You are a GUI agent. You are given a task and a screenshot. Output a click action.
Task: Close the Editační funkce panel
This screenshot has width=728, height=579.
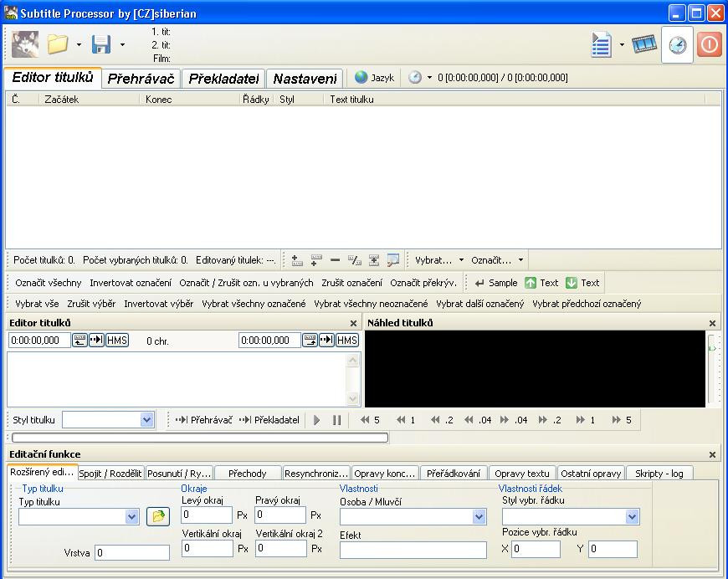click(x=713, y=454)
